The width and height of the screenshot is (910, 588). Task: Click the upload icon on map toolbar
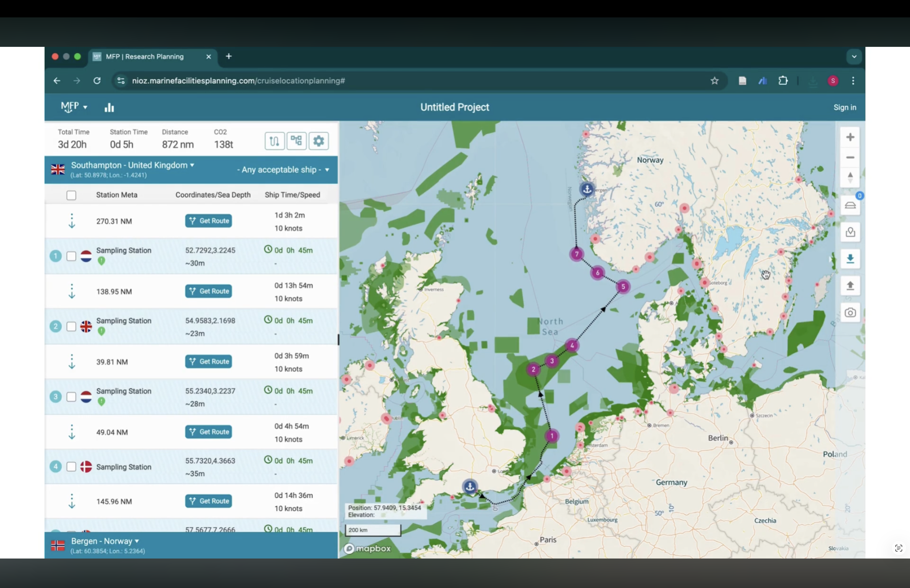(850, 286)
